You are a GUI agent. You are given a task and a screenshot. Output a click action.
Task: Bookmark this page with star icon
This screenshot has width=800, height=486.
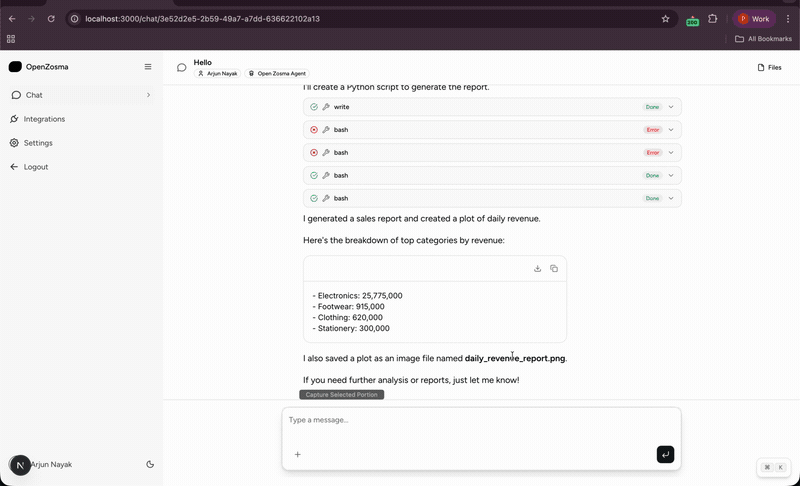click(665, 18)
